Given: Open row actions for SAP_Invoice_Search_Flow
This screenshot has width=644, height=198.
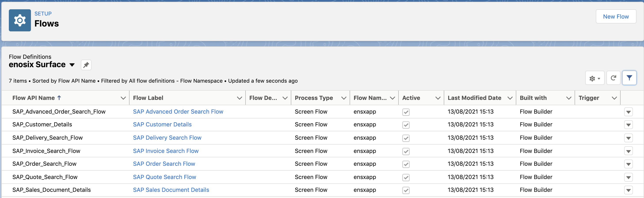Looking at the screenshot, I should (x=628, y=151).
